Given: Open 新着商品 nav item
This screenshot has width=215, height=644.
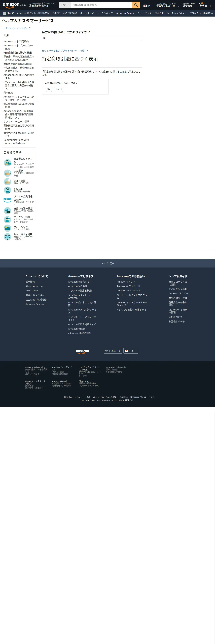Looking at the screenshot, I should (x=208, y=13).
